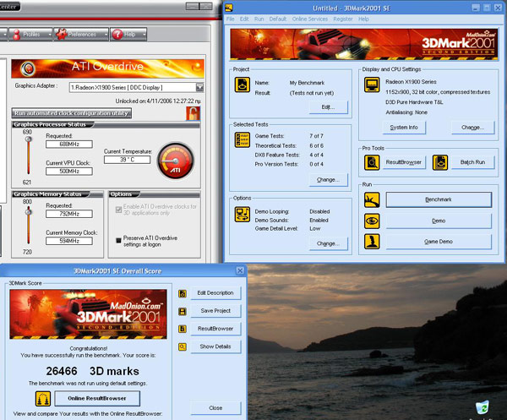Click the Batch Run icon in Pro Tools
The height and width of the screenshot is (420, 507).
pyautogui.click(x=440, y=162)
